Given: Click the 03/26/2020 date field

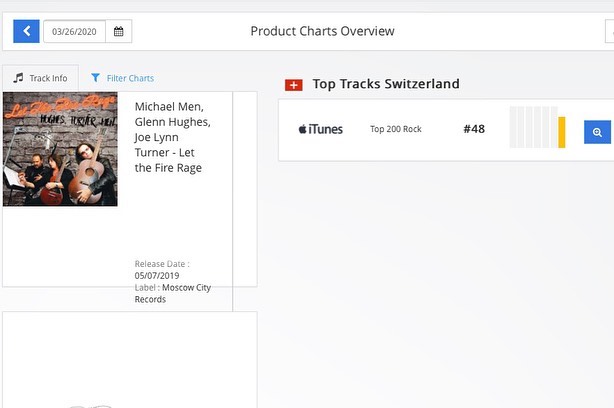Looking at the screenshot, I should 73,32.
